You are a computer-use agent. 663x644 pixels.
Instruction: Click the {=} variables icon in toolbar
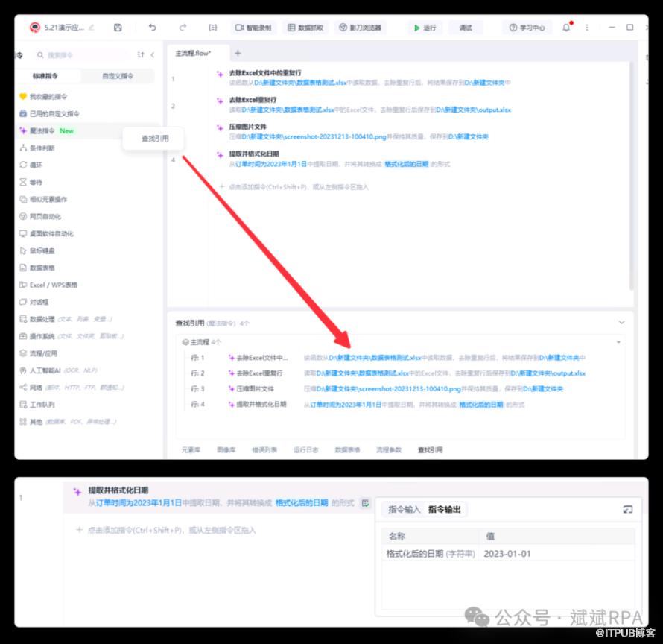coord(213,28)
